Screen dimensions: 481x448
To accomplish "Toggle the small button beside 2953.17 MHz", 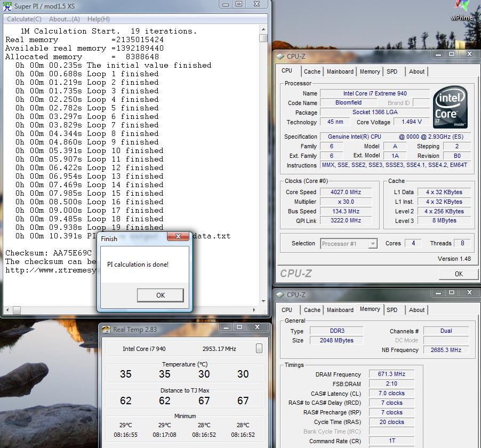I will (x=259, y=348).
